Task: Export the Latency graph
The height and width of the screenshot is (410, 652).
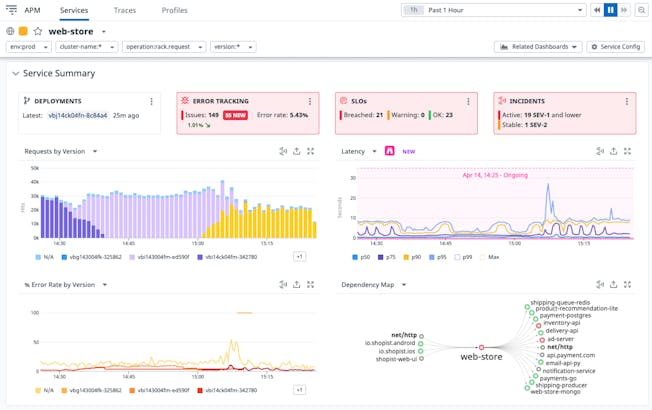Action: coord(613,152)
